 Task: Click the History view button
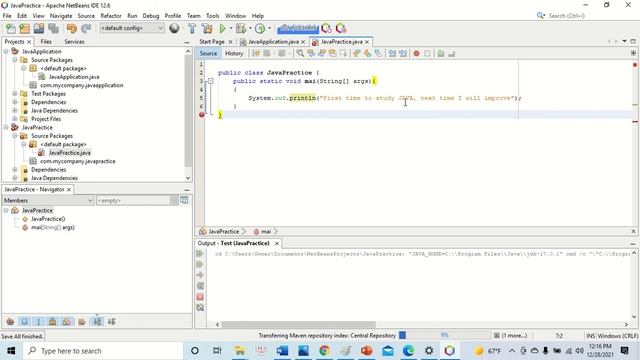[234, 53]
